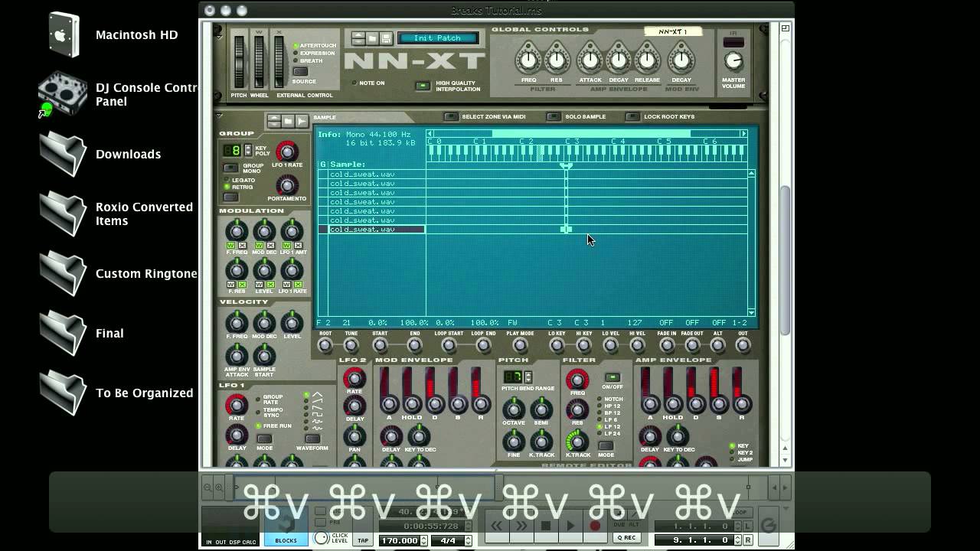Click the save patch floppy disk icon

pyautogui.click(x=386, y=38)
